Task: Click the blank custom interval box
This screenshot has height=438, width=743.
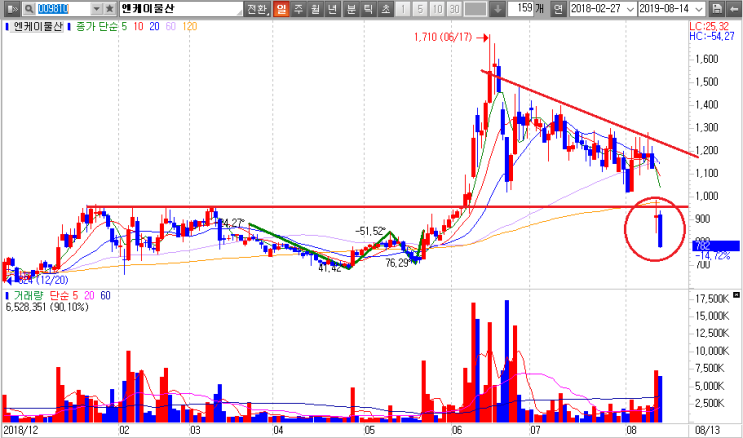Action: tap(475, 9)
